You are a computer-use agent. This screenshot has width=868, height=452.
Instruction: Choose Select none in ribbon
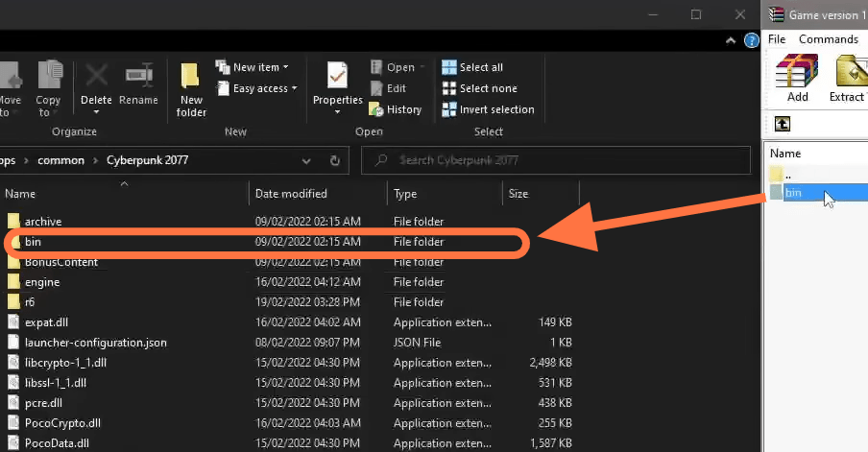(480, 88)
